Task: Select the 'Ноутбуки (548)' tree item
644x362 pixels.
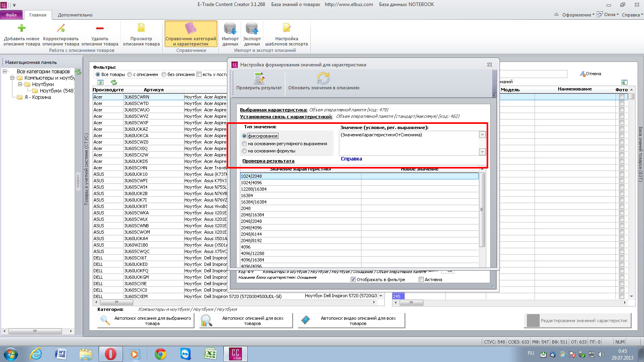Action: 57,90
